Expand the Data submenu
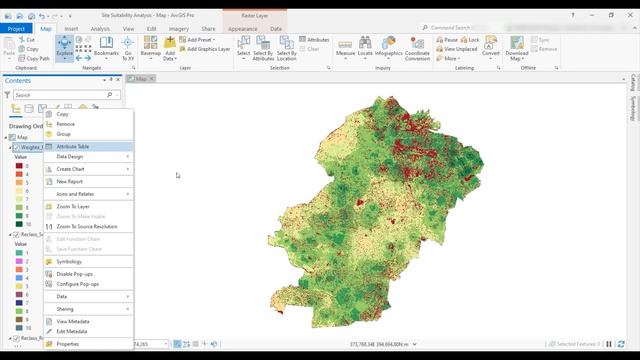 (88, 296)
